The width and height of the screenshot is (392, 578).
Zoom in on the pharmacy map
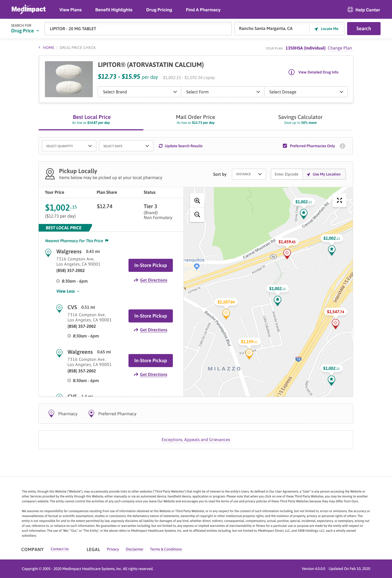(197, 201)
